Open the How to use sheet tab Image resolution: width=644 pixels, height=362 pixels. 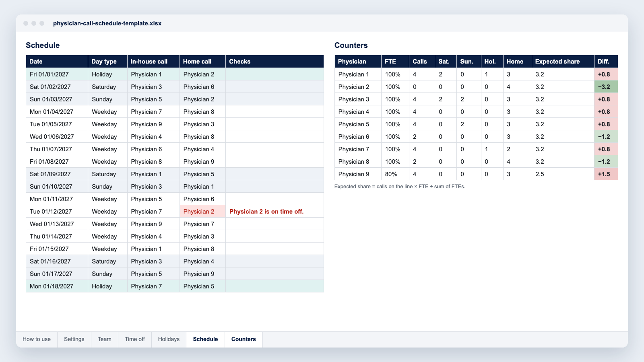pyautogui.click(x=37, y=339)
